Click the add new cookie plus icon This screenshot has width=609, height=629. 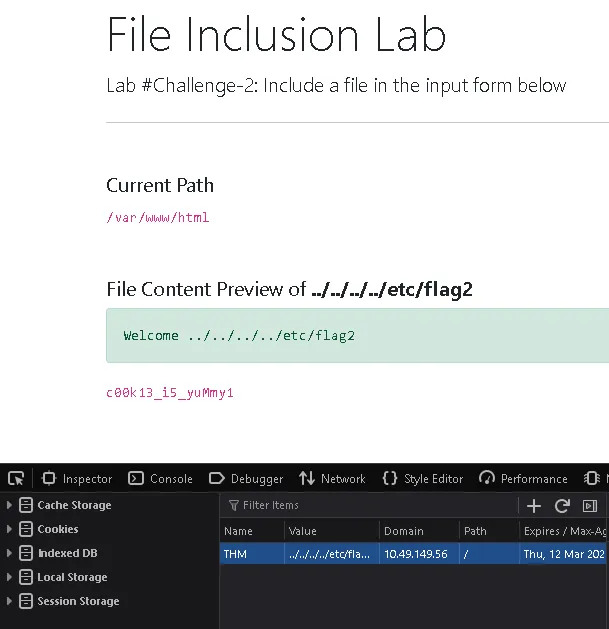(534, 506)
